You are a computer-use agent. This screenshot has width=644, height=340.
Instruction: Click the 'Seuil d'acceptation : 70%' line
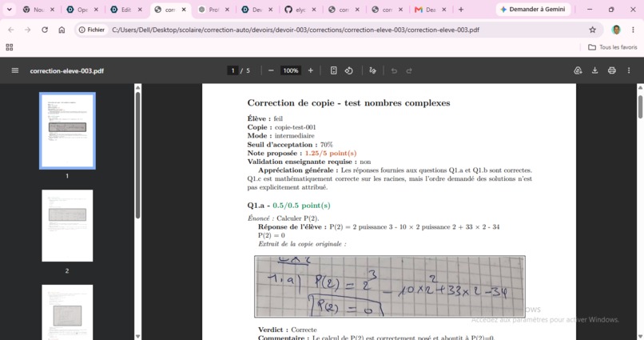[x=290, y=144]
